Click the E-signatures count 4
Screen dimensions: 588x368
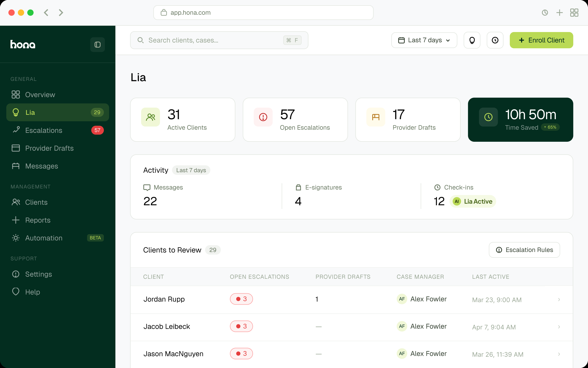[298, 201]
